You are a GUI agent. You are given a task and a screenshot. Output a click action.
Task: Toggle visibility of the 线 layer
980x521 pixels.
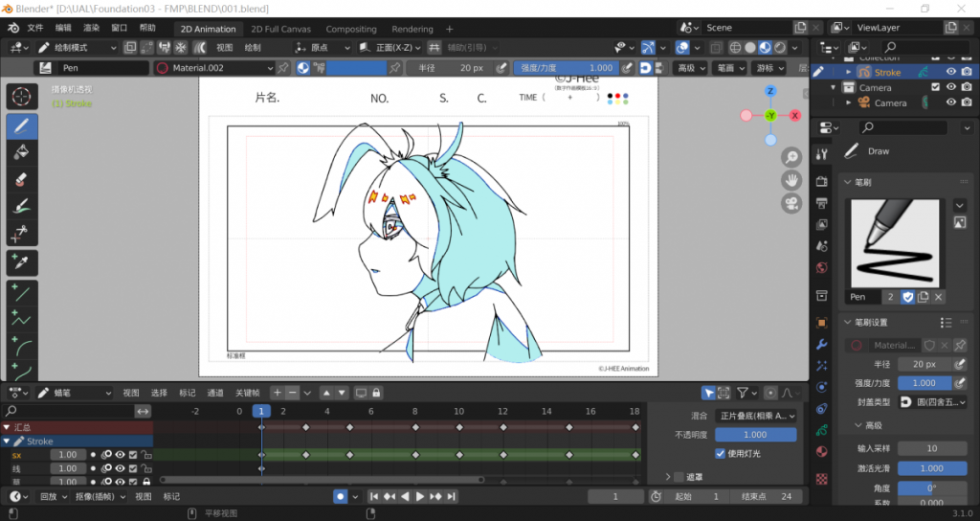pyautogui.click(x=120, y=468)
